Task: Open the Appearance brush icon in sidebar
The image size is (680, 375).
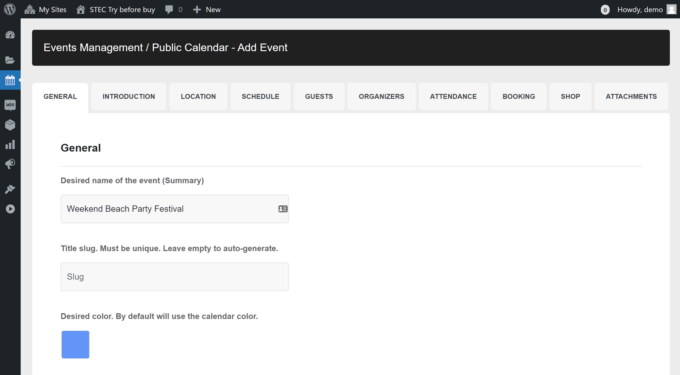Action: pos(10,189)
